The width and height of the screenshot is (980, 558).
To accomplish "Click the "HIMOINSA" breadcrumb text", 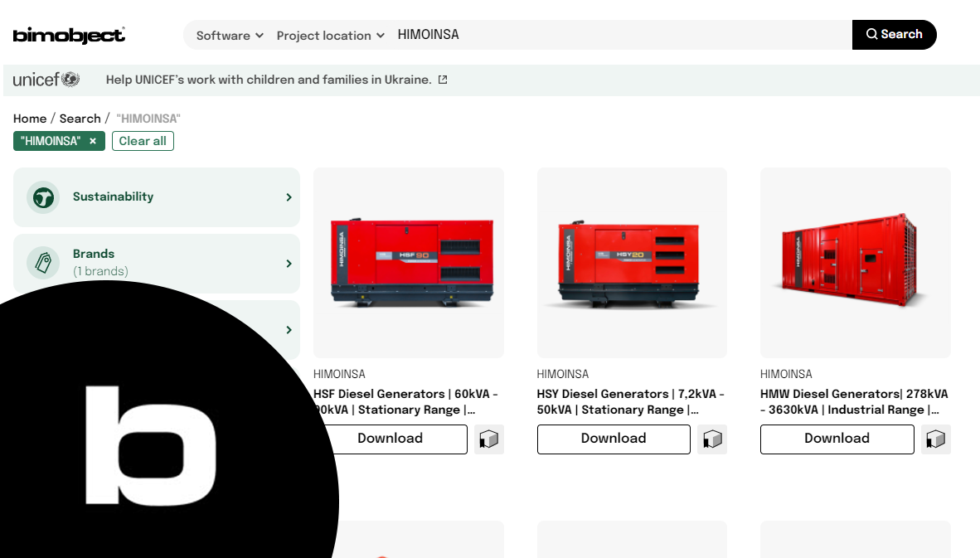I will pyautogui.click(x=148, y=118).
